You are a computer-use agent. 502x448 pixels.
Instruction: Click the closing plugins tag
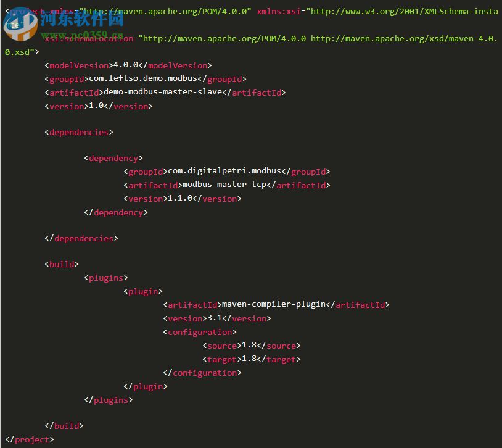(109, 400)
